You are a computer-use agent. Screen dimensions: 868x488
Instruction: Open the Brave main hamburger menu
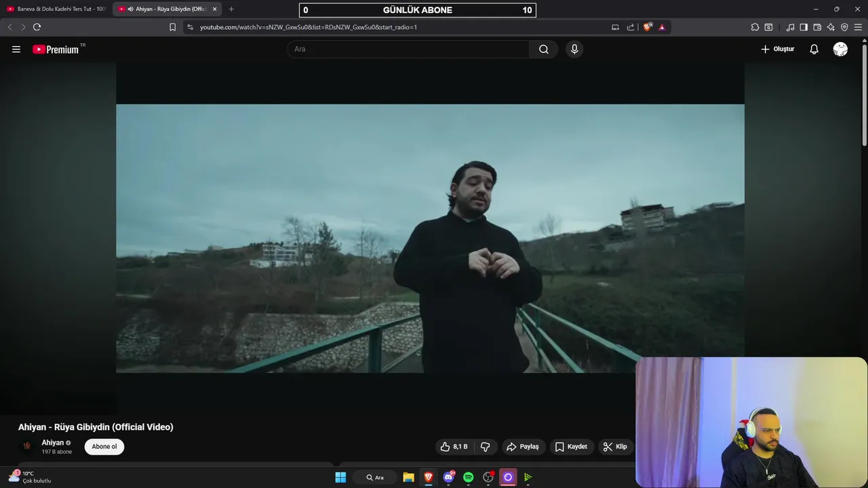[859, 27]
